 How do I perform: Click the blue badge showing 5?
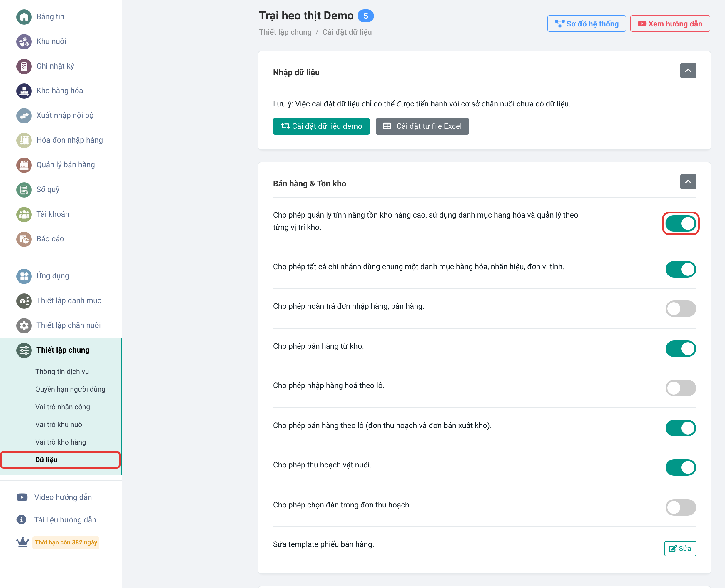point(365,16)
